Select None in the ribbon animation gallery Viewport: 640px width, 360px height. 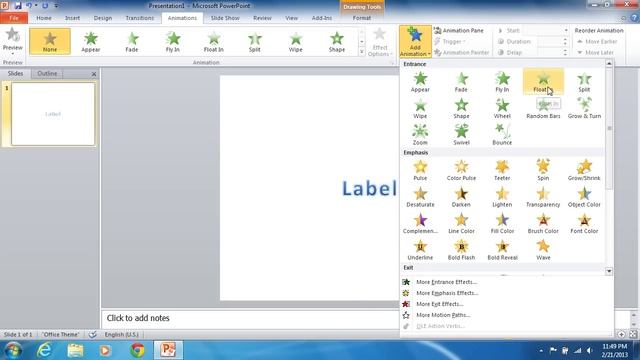pyautogui.click(x=50, y=42)
